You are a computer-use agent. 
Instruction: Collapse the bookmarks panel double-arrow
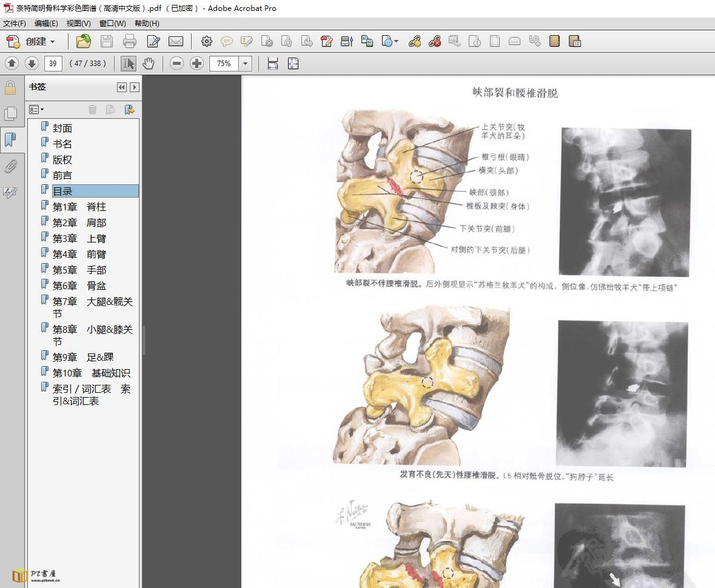(x=121, y=87)
